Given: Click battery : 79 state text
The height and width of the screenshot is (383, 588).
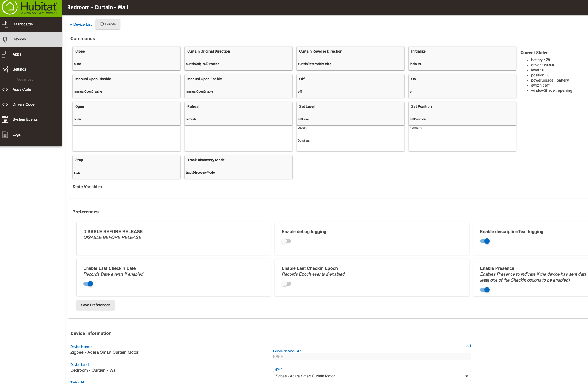Looking at the screenshot, I should pos(541,60).
